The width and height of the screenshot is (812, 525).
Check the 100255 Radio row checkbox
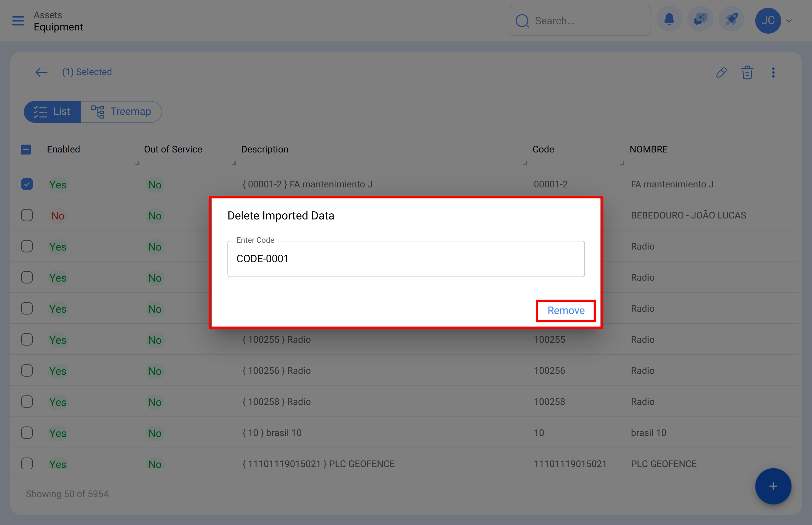pyautogui.click(x=27, y=340)
